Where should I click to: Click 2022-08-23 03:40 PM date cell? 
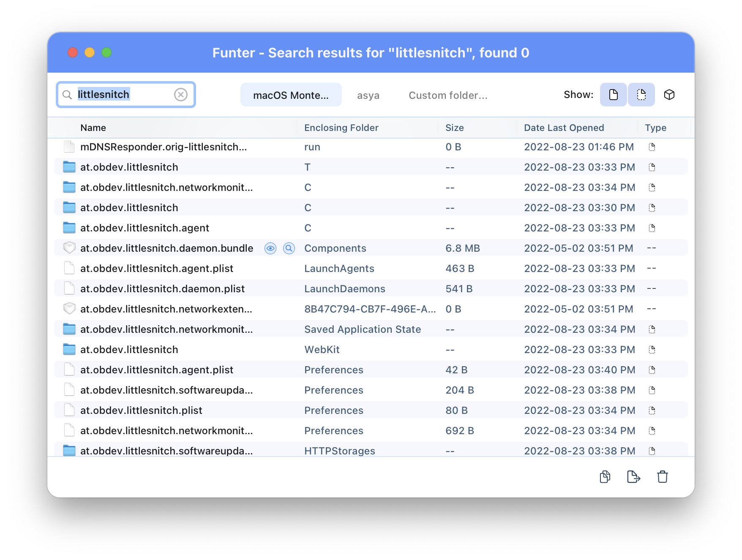point(580,370)
